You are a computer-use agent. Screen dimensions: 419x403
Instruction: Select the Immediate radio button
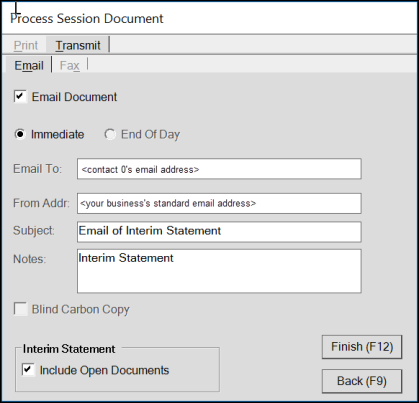(x=20, y=134)
